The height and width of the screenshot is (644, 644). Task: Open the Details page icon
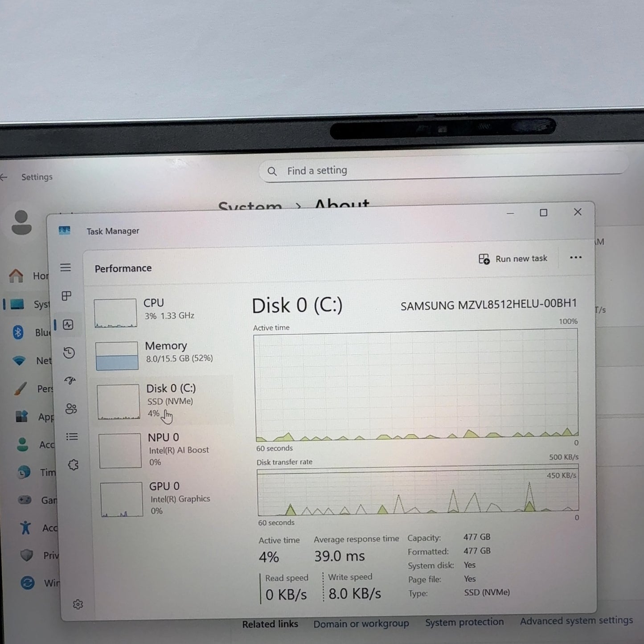click(72, 437)
